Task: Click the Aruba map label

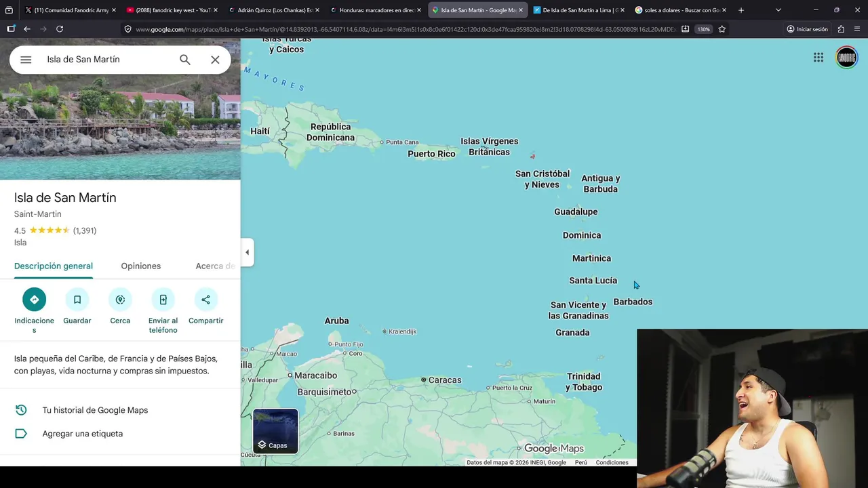Action: [x=336, y=321]
